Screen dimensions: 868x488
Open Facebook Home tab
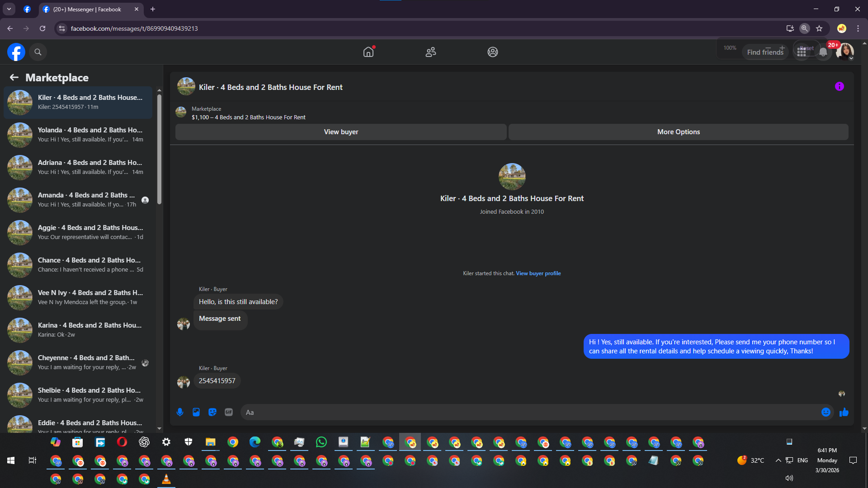click(x=368, y=52)
